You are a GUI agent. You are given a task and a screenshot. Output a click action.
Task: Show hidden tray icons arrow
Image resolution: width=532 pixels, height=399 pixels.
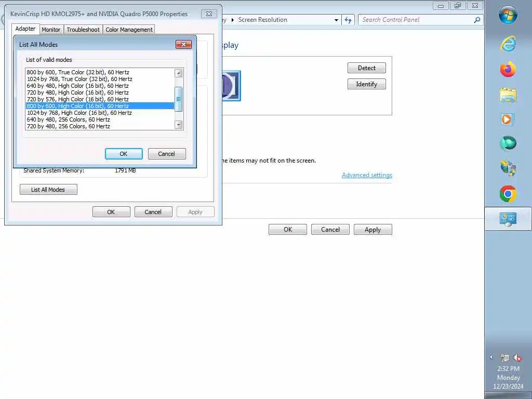[491, 357]
